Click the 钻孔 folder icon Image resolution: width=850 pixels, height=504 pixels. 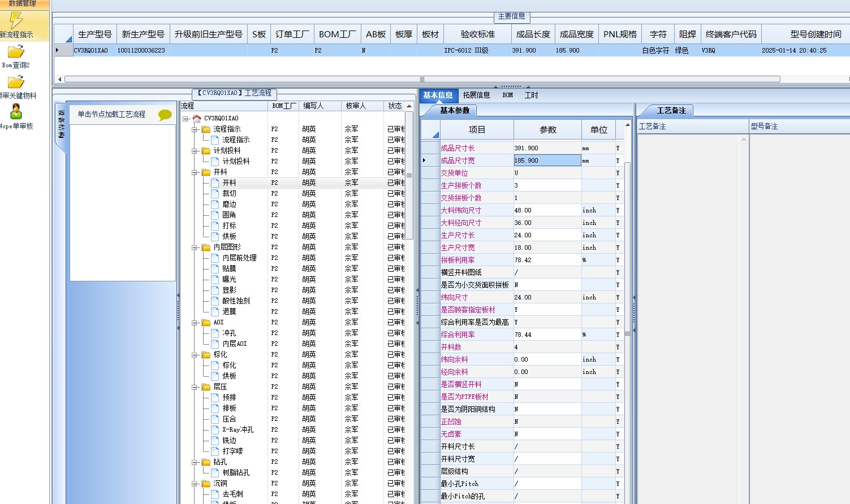tap(206, 462)
